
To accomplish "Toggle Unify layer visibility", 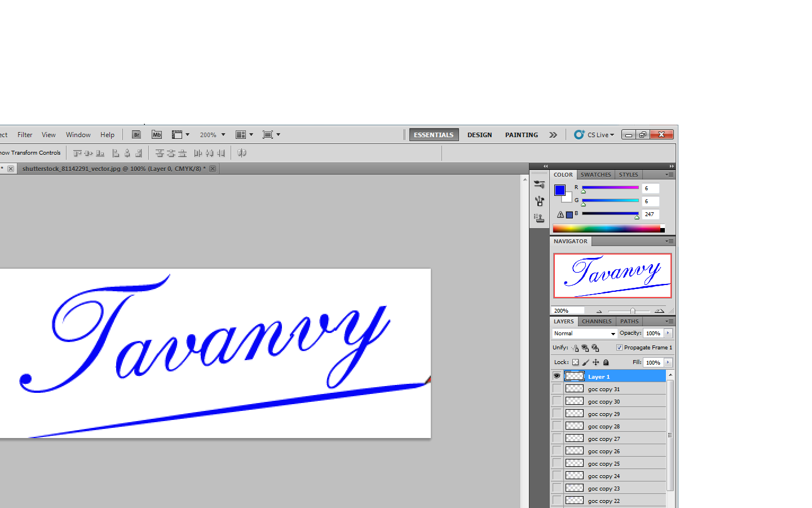I will click(x=585, y=348).
